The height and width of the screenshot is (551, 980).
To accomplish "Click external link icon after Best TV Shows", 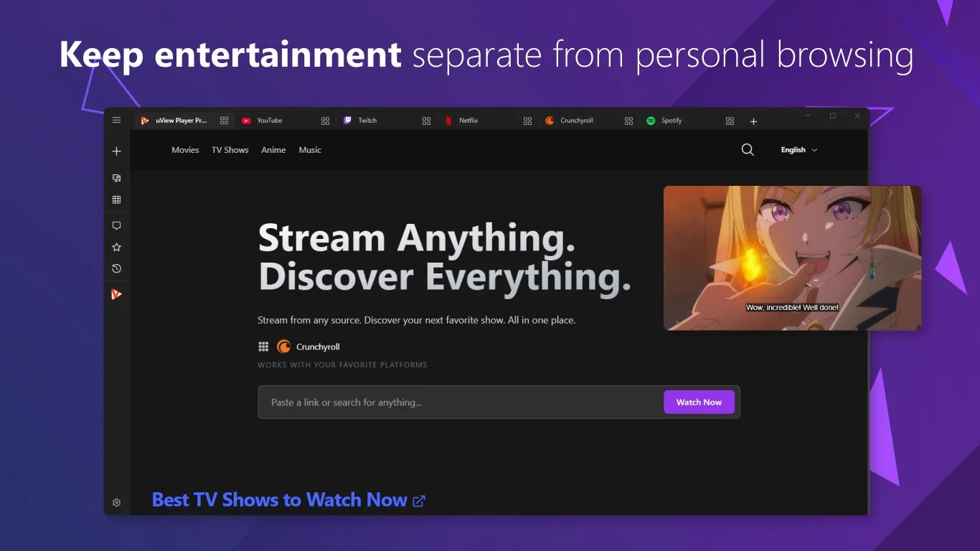I will [419, 501].
